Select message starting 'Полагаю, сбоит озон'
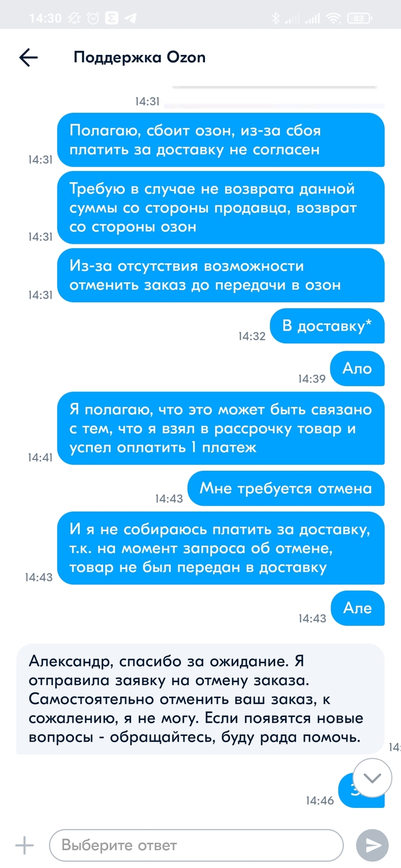 click(x=221, y=140)
